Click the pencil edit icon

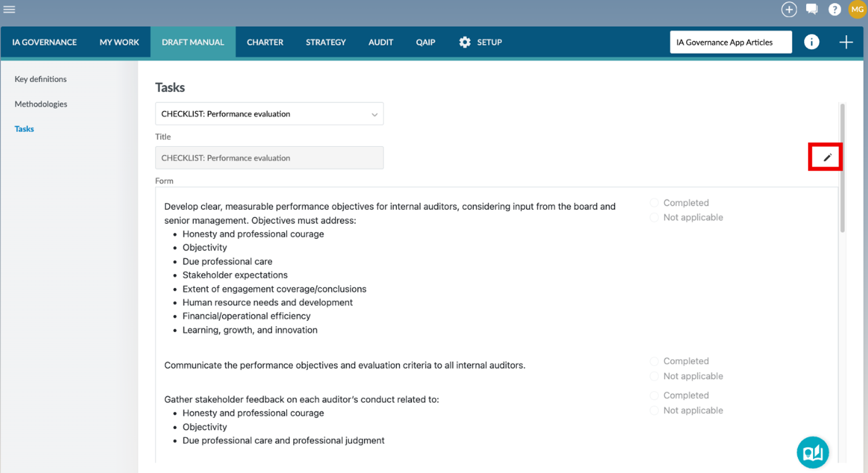coord(827,157)
